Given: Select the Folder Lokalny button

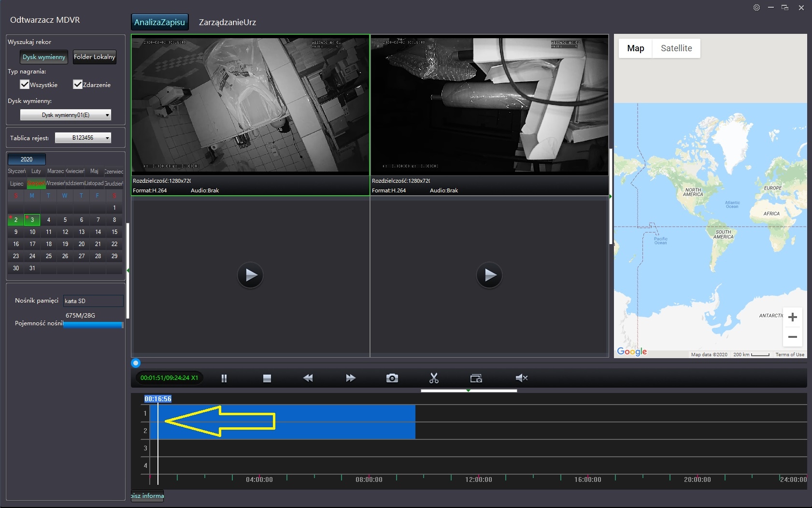Looking at the screenshot, I should pyautogui.click(x=95, y=57).
